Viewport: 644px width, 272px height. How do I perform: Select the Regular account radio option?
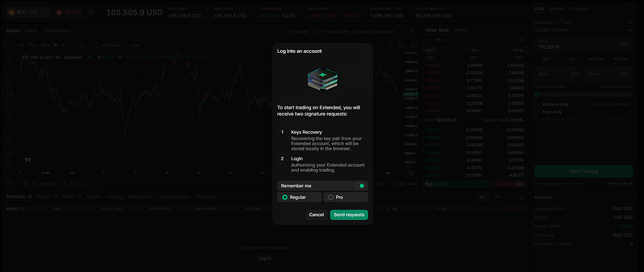point(299,197)
